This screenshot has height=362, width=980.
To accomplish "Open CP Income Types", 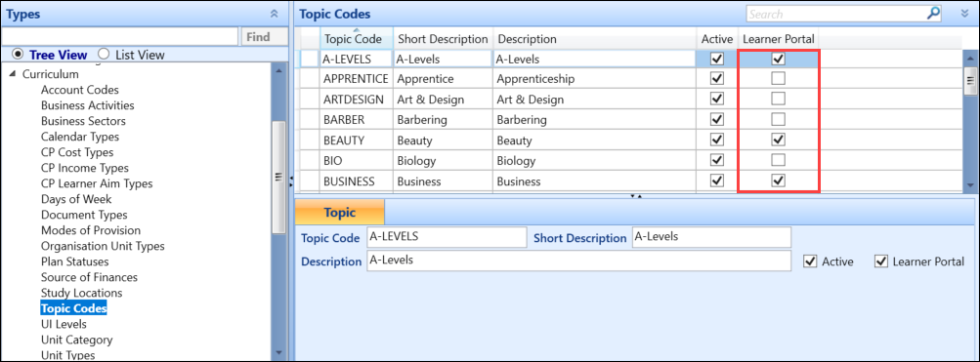I will pos(84,168).
